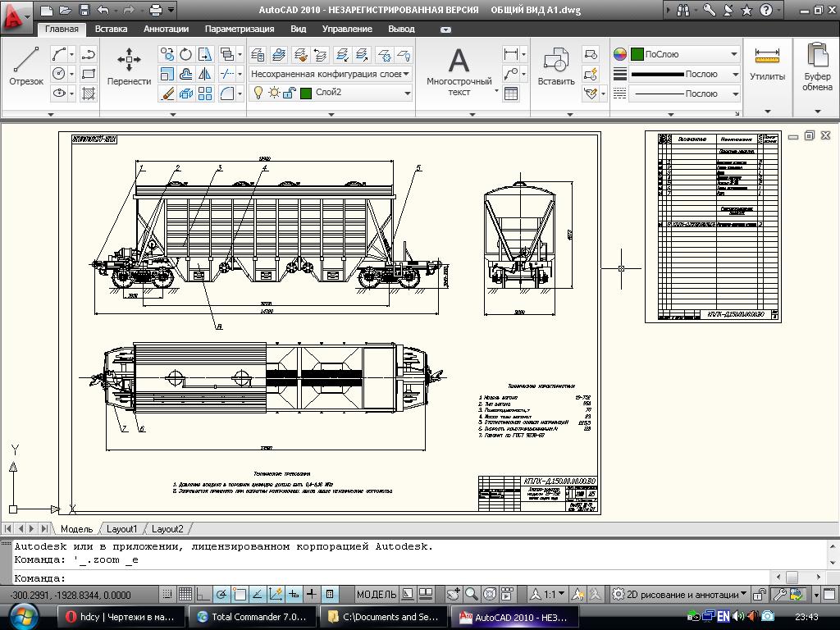Open the Layer Properties manager
840x630 pixels.
click(x=258, y=54)
